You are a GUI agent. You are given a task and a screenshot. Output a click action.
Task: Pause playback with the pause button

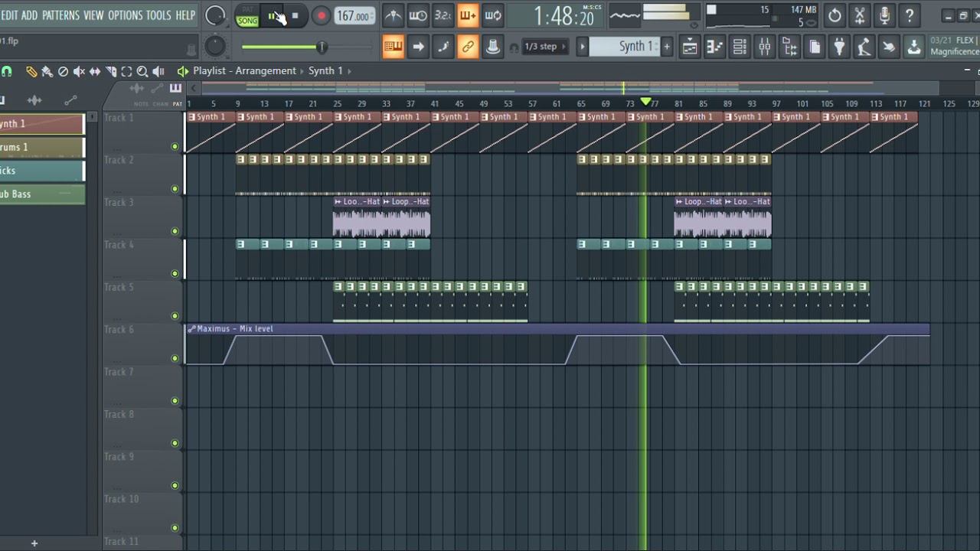273,16
